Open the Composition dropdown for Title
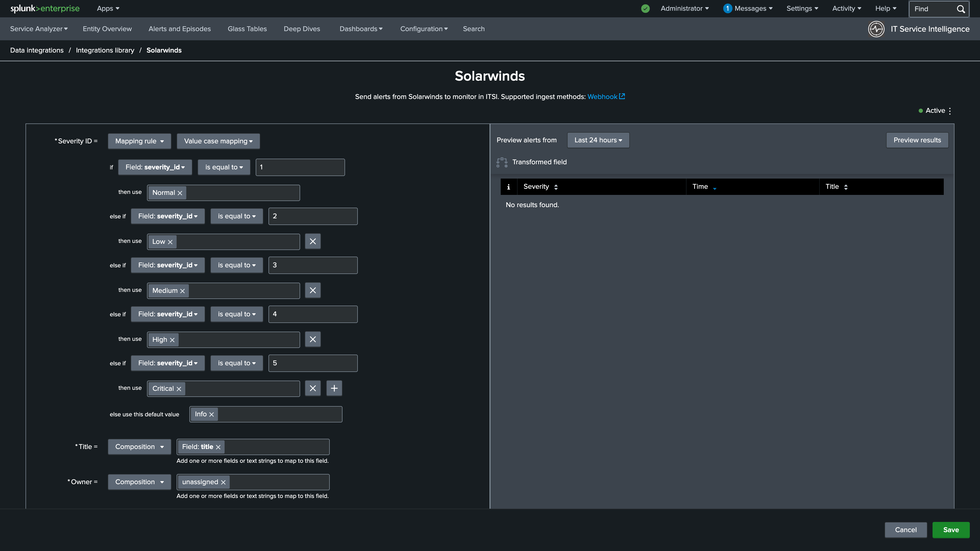980x551 pixels. pyautogui.click(x=139, y=447)
